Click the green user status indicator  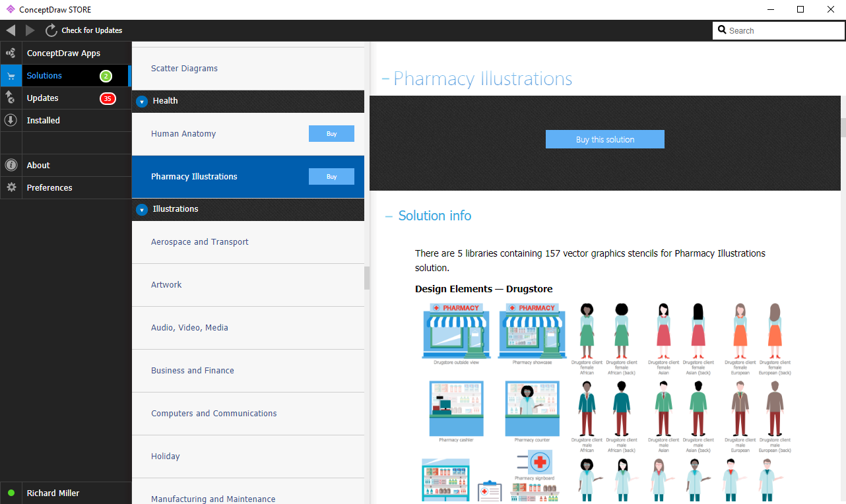[x=11, y=493]
